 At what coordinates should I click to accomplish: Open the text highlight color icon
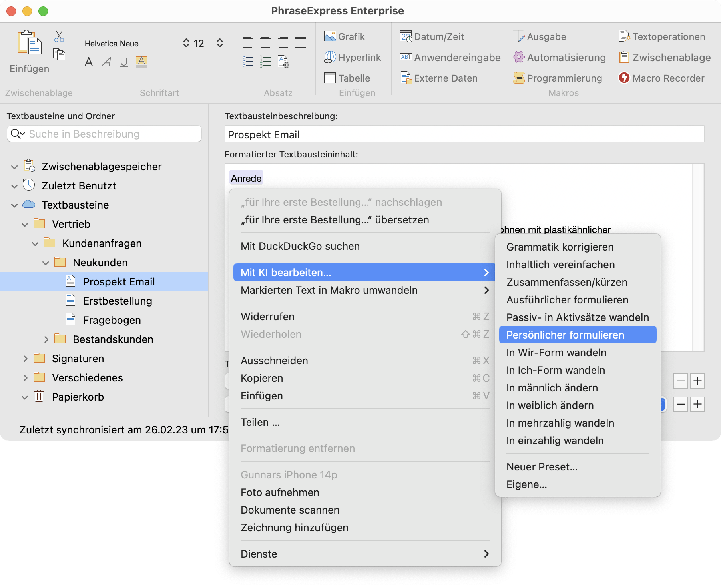(x=141, y=62)
